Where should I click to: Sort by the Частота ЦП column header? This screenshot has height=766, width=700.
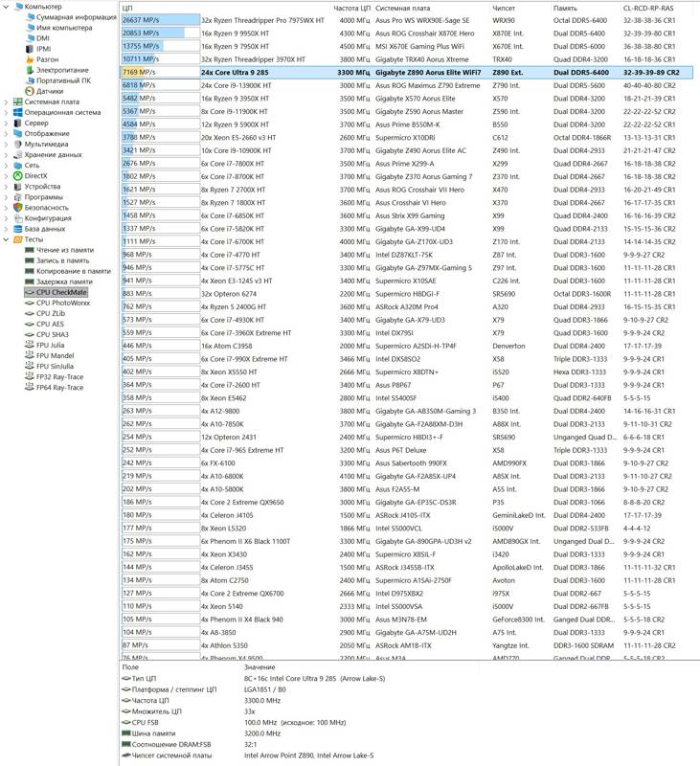(x=351, y=8)
